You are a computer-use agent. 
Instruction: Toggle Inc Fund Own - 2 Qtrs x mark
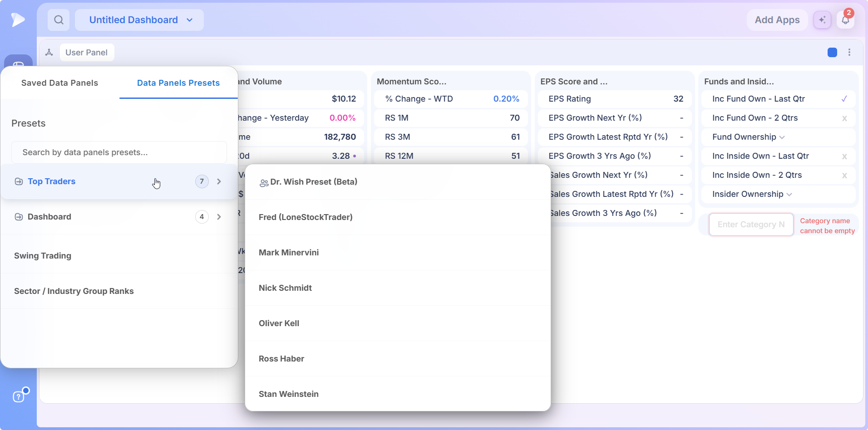tap(844, 118)
